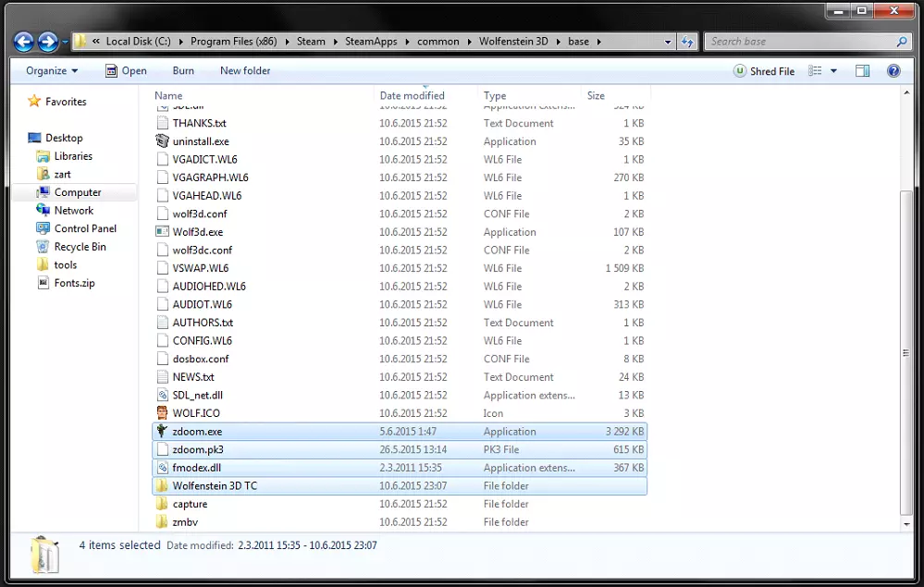The image size is (924, 587).
Task: Click the common breadcrumb segment
Action: [x=437, y=42]
